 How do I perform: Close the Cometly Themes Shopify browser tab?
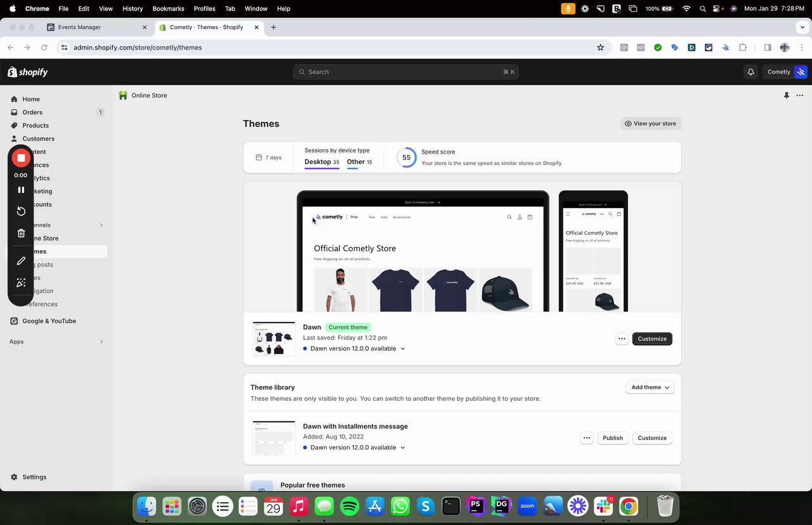coord(257,27)
